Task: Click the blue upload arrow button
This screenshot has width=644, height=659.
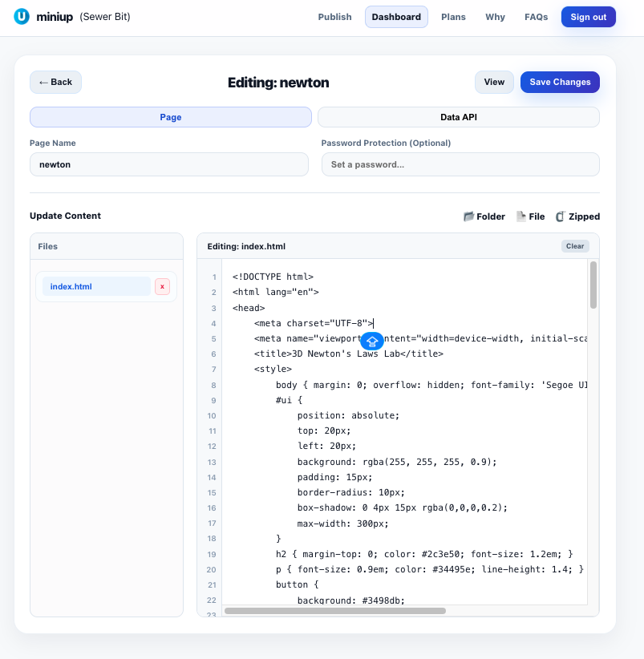Action: pyautogui.click(x=371, y=341)
